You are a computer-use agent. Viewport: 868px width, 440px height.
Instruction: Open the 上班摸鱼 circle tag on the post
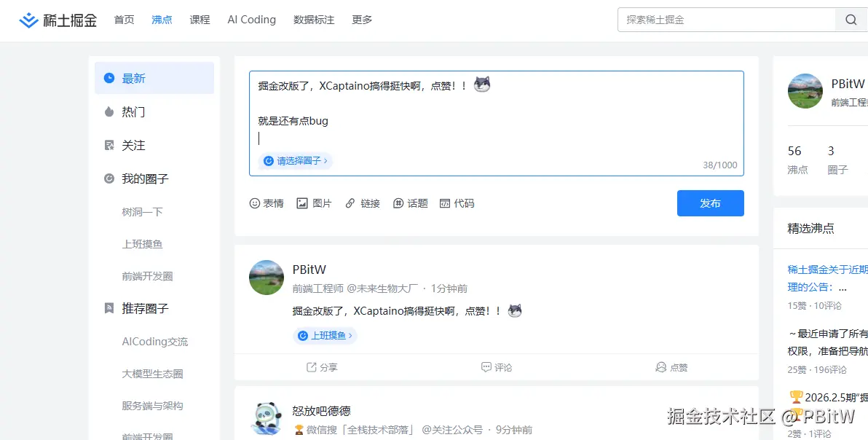325,335
